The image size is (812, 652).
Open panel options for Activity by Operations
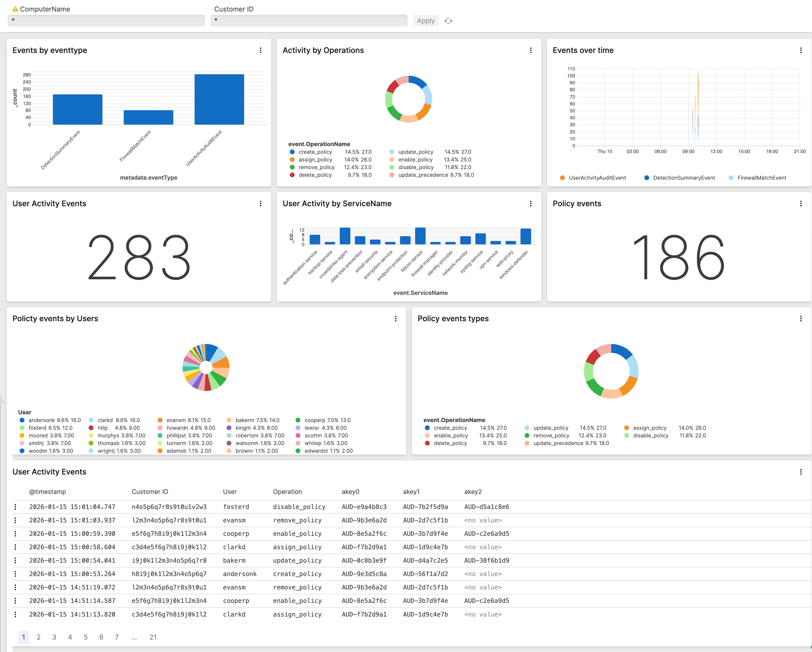(x=531, y=50)
